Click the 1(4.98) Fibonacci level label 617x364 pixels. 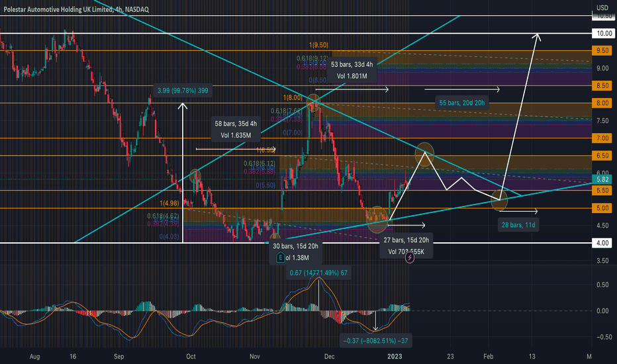(169, 203)
